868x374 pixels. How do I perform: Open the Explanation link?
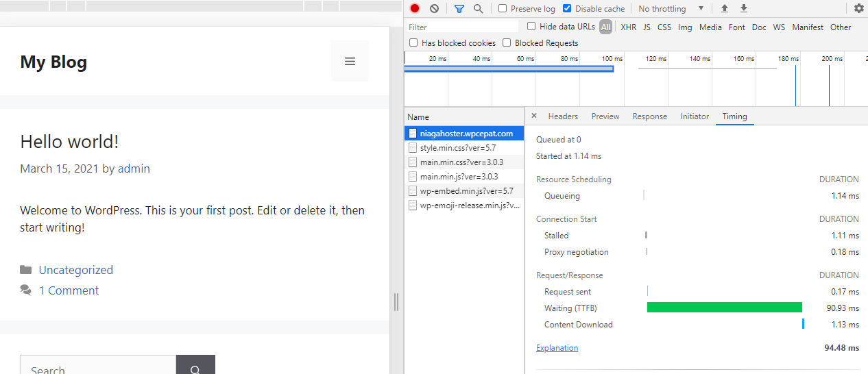coord(557,348)
